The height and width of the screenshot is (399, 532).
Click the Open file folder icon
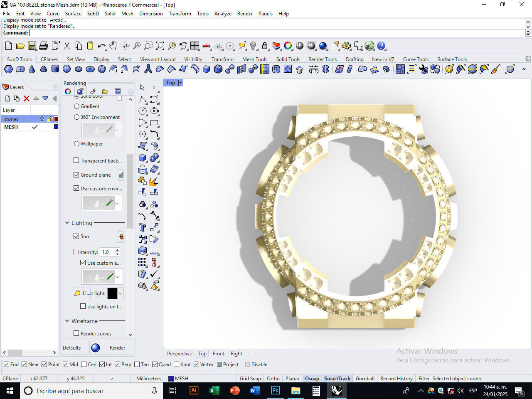(x=20, y=46)
